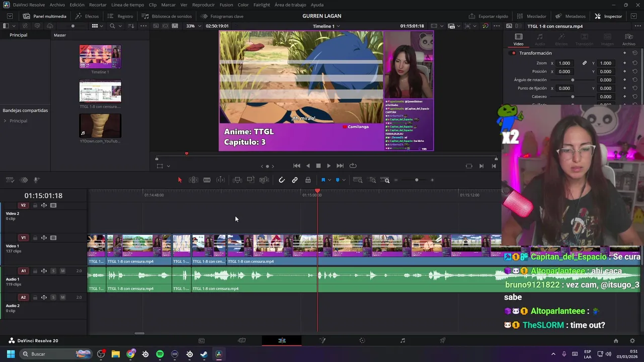Click the timeline Zoom to Fit icon

358,180
